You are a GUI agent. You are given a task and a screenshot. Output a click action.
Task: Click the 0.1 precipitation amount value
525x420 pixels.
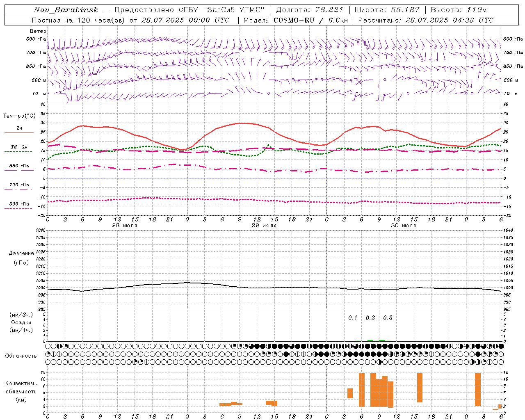pos(353,317)
